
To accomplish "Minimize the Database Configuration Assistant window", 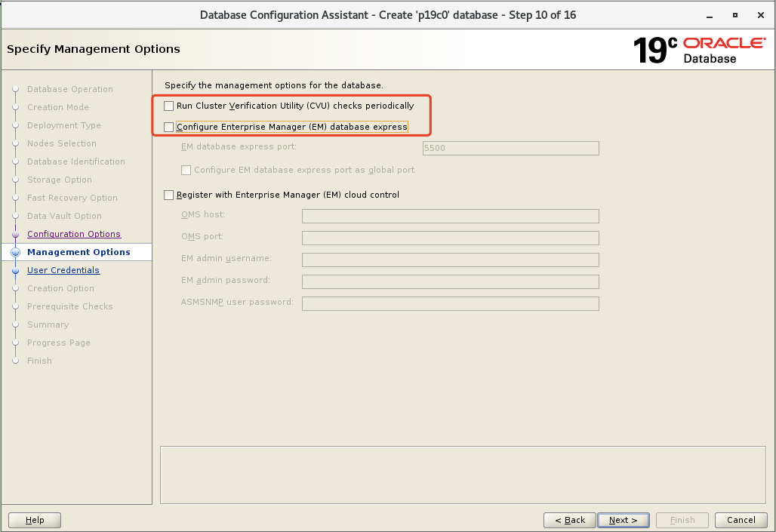I will (x=709, y=15).
